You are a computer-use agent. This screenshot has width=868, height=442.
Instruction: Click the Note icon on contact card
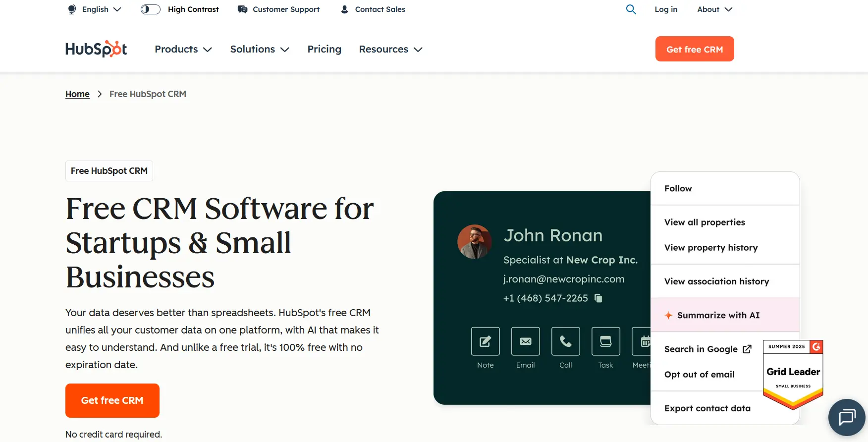click(x=486, y=341)
